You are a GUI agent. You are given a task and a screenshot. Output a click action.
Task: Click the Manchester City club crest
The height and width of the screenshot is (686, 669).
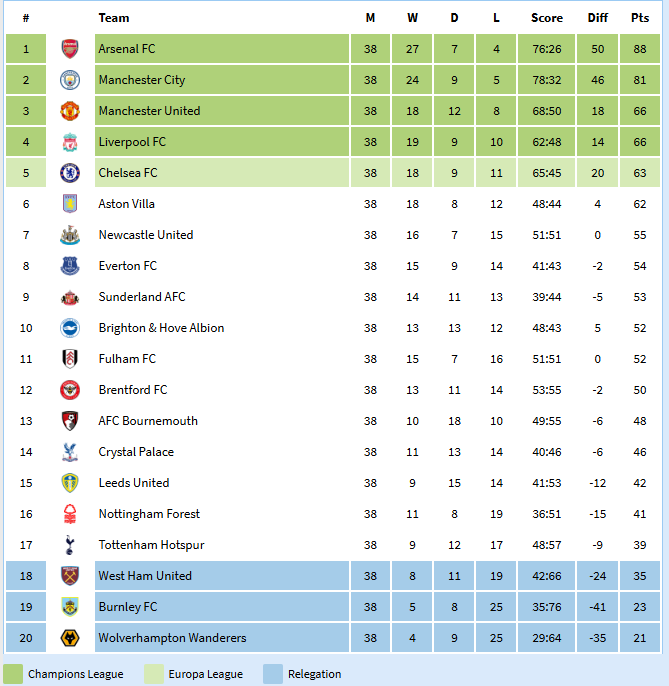click(69, 80)
